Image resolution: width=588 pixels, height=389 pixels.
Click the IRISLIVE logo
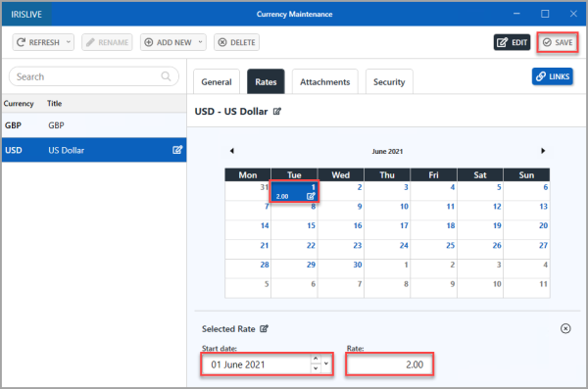tap(26, 15)
